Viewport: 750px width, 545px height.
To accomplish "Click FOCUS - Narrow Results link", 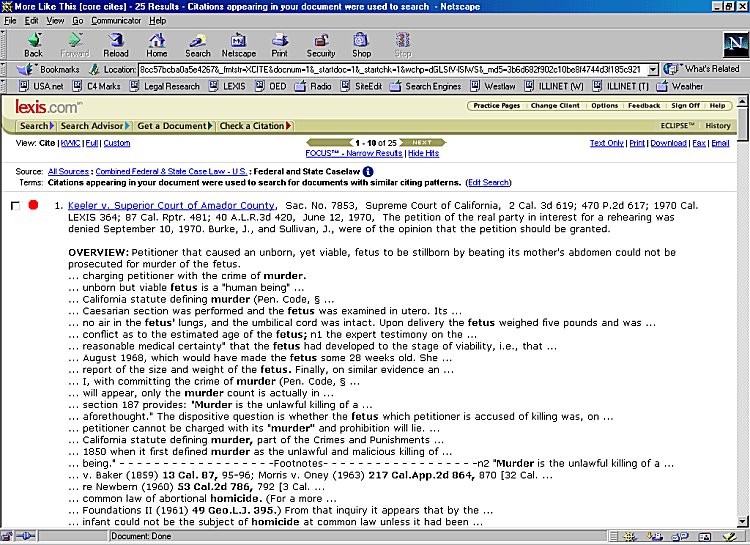I will 354,153.
